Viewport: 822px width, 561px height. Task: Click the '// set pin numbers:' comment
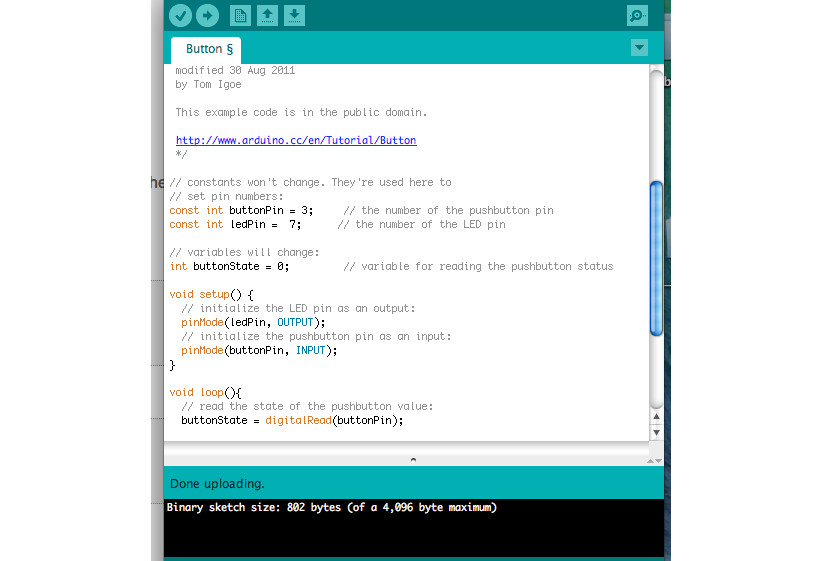click(x=226, y=197)
